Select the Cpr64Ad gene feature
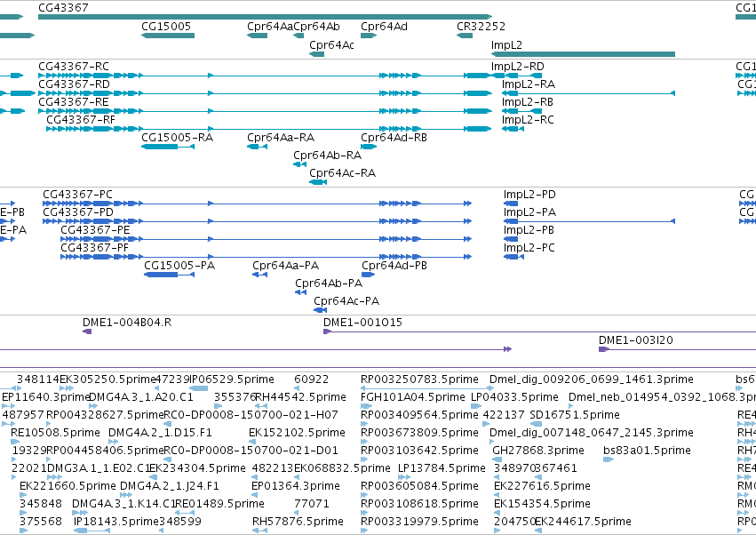 point(369,36)
